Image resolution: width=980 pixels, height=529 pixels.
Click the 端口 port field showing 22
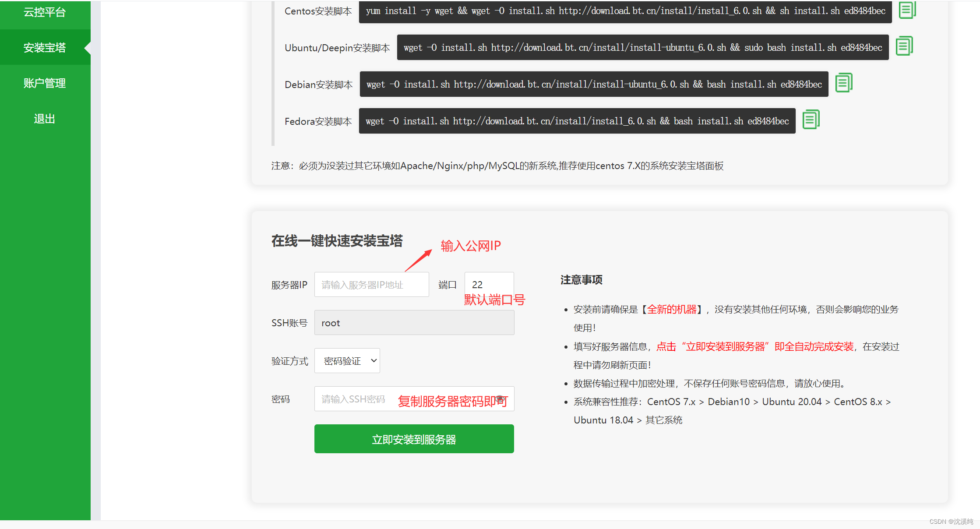(489, 285)
